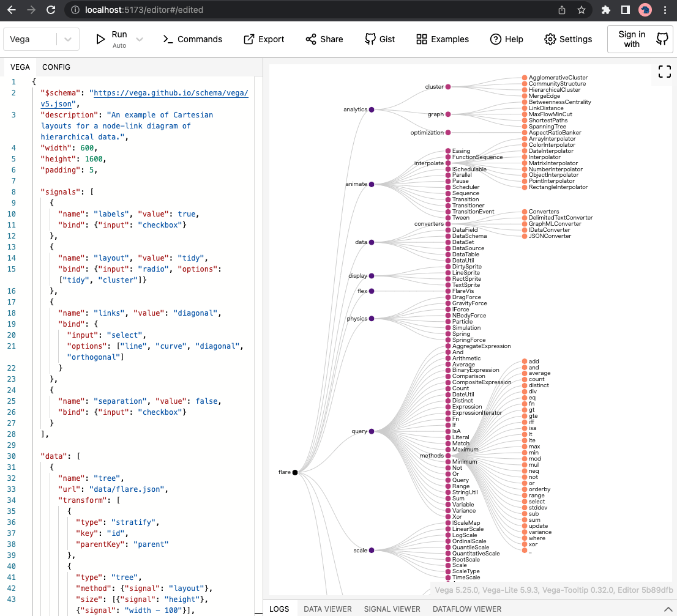Click the black flare root node

(x=295, y=472)
